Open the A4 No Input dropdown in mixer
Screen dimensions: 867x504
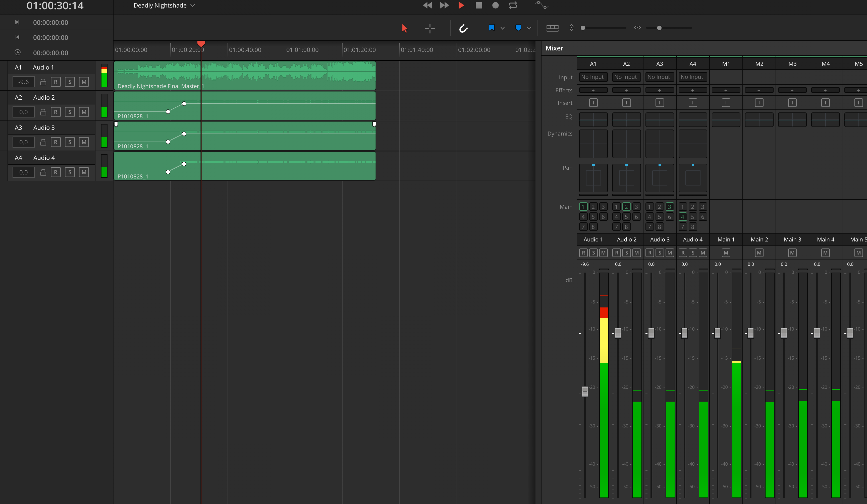692,77
